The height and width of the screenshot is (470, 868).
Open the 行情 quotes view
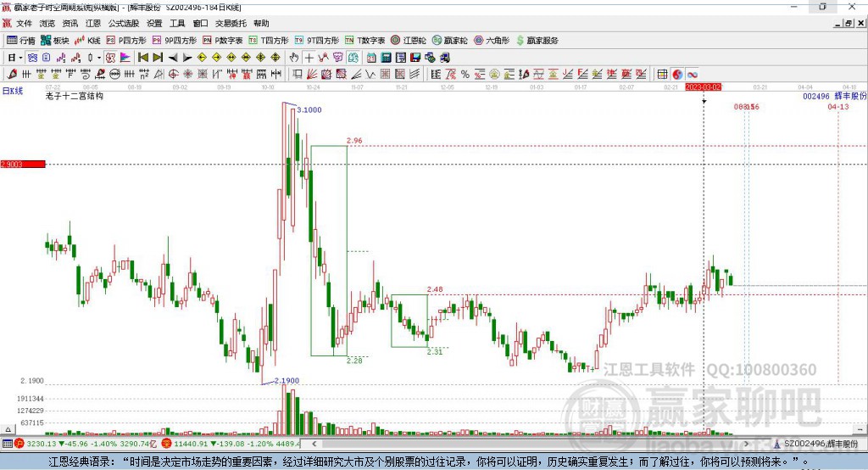click(20, 41)
